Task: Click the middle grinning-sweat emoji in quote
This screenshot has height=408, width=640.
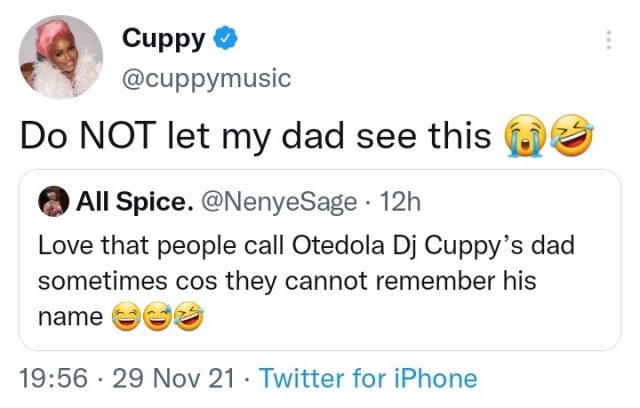Action: click(158, 319)
